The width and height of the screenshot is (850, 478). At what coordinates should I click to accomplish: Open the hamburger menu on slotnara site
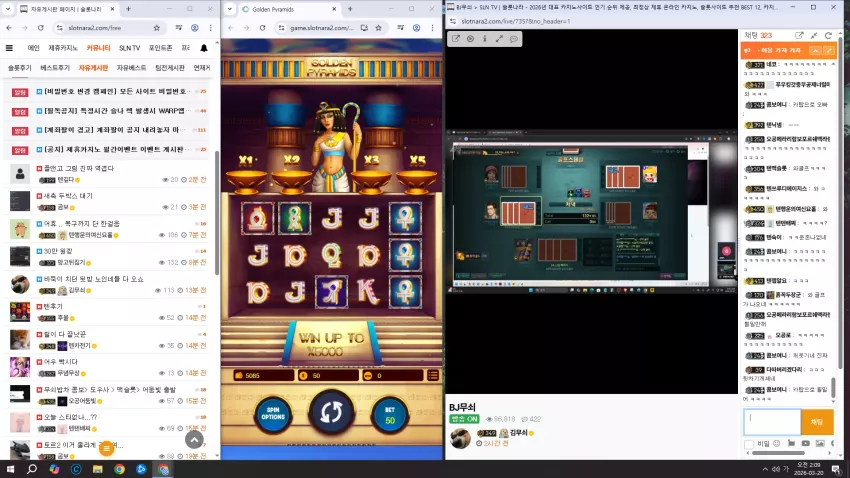point(9,48)
